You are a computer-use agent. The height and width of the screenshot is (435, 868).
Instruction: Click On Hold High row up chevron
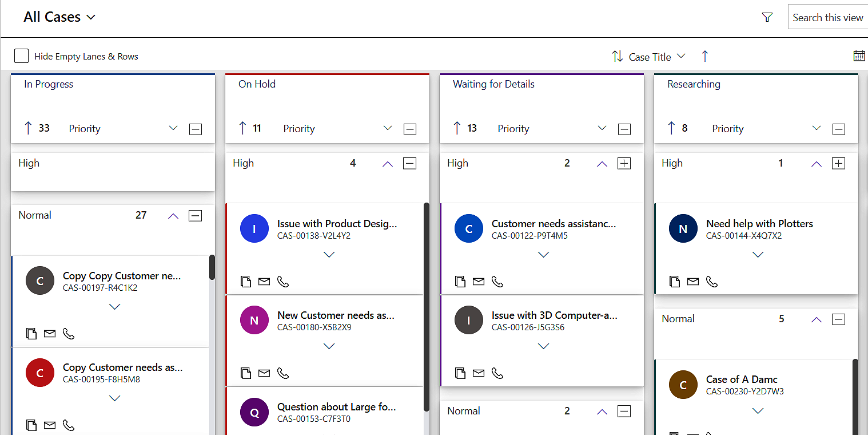(x=388, y=164)
